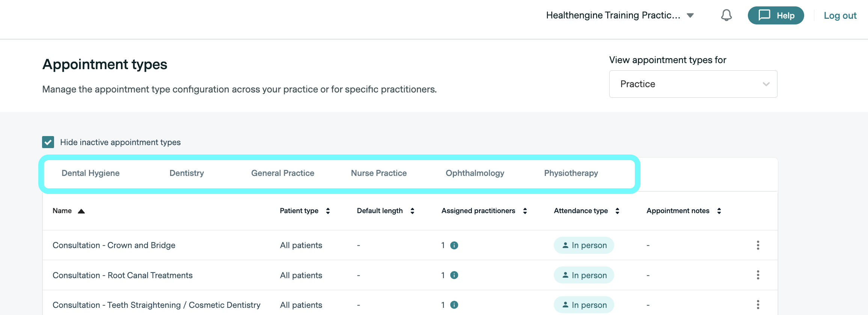Open kebab menu for Teeth Straightening consultation
The image size is (868, 315).
[x=758, y=304]
